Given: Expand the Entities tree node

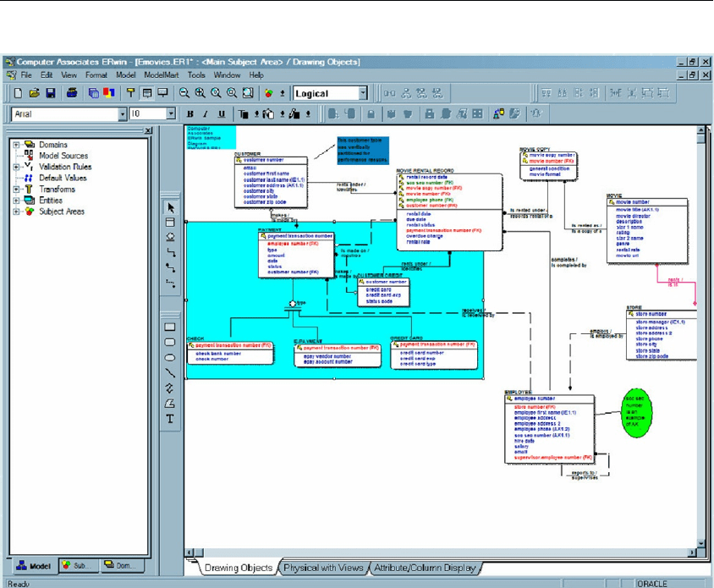Looking at the screenshot, I should pos(16,201).
